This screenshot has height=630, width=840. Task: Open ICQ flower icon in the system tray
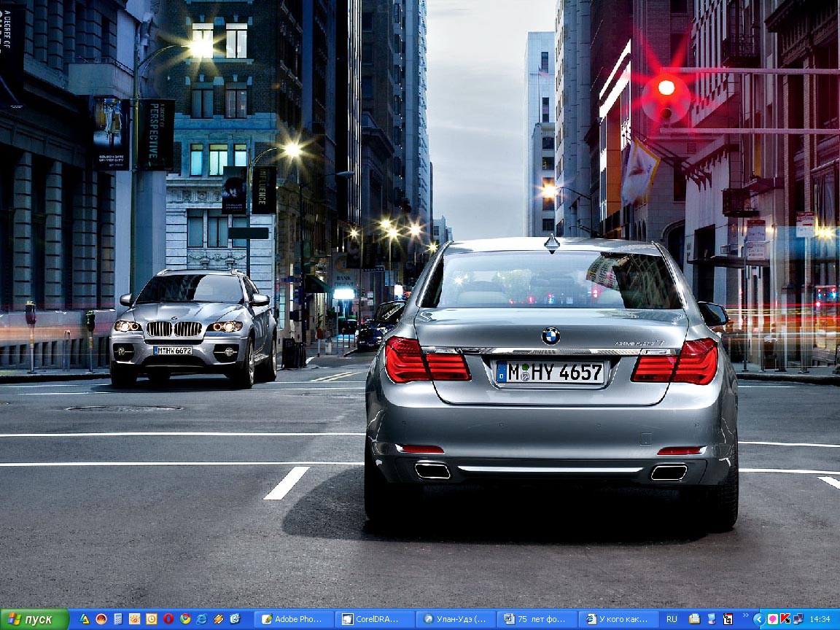tap(773, 620)
